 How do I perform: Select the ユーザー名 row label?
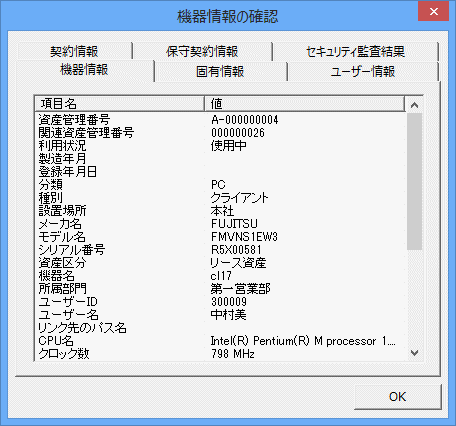[68, 315]
